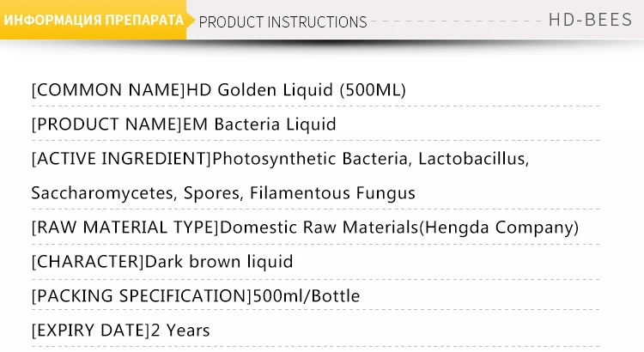Select the [PRODUCT NAME] label

[x=106, y=124]
